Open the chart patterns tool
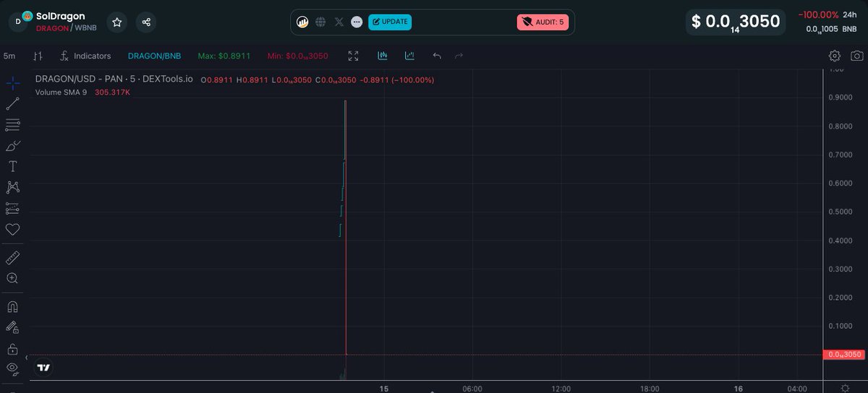The width and height of the screenshot is (868, 393). [12, 188]
